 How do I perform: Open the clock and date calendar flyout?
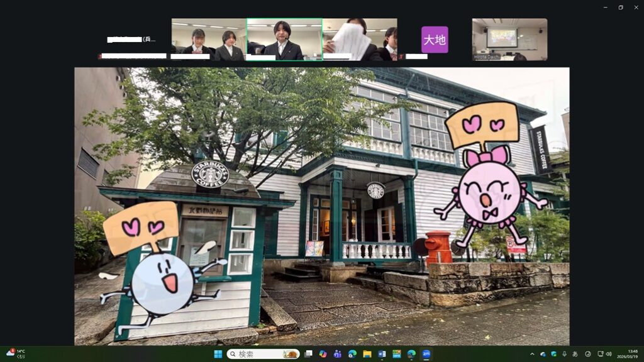point(632,354)
